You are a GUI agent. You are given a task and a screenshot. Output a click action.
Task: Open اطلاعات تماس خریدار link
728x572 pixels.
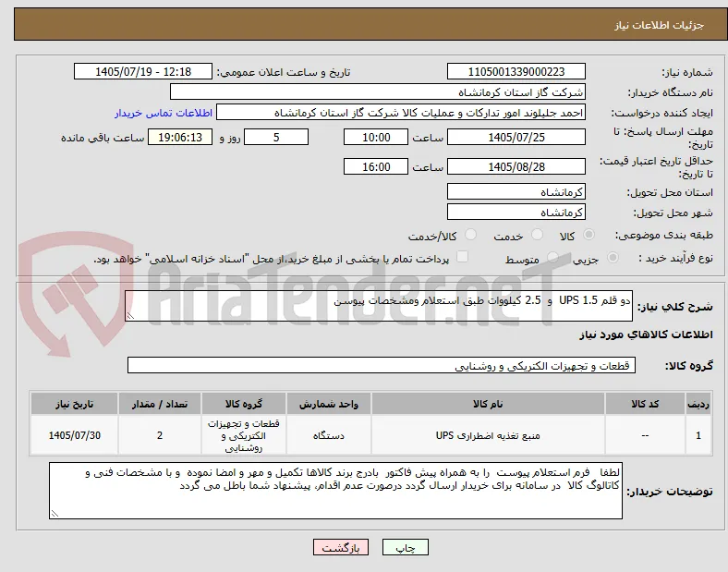pos(164,113)
